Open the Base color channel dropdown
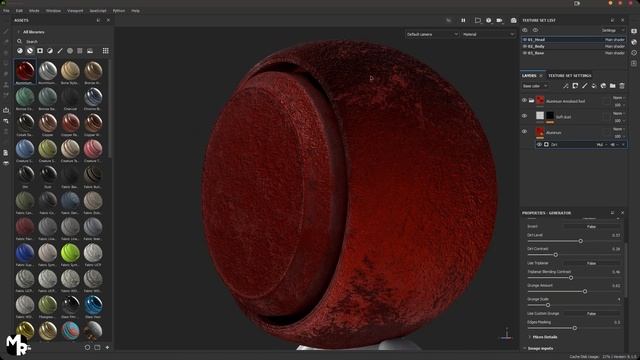 pyautogui.click(x=535, y=86)
